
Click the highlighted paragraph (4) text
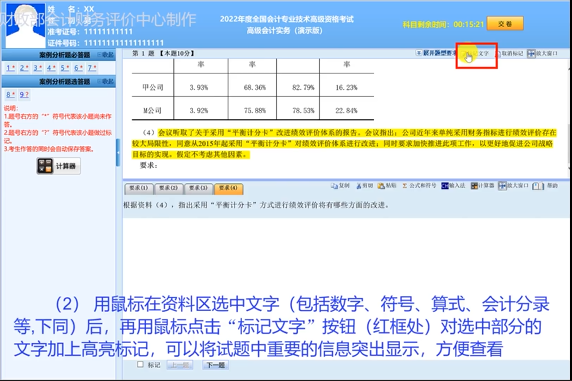[344, 143]
